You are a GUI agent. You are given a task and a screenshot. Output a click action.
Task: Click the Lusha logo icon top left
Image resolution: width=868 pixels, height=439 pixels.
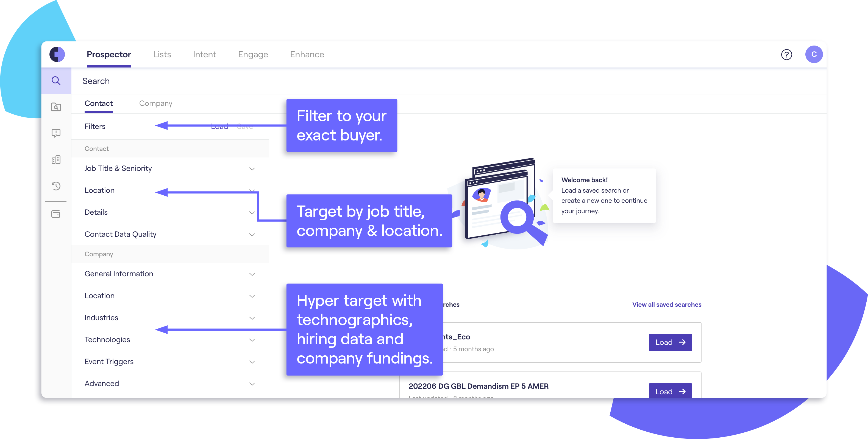click(56, 54)
